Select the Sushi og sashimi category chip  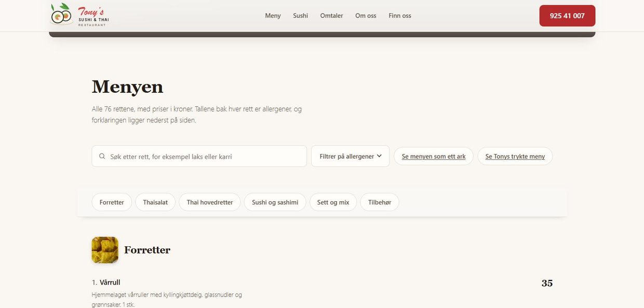275,202
